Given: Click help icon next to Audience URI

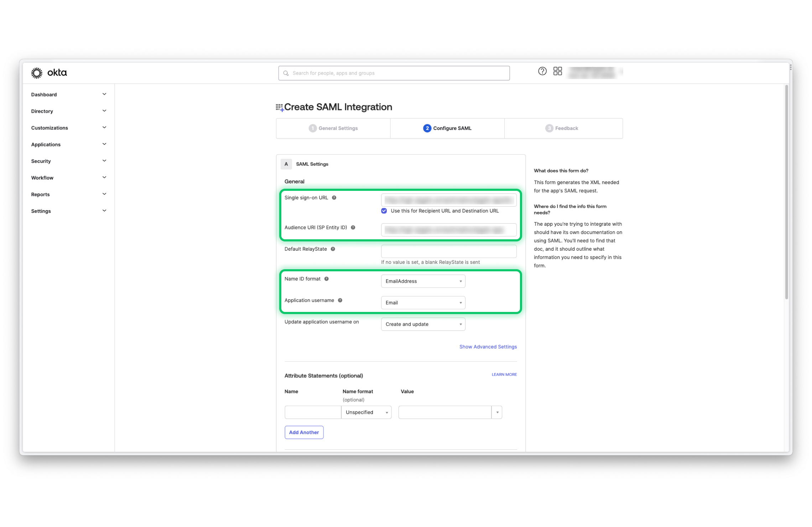Looking at the screenshot, I should click(353, 228).
